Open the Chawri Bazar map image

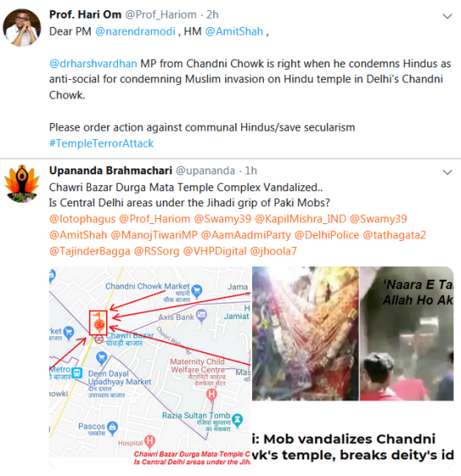pyautogui.click(x=150, y=366)
